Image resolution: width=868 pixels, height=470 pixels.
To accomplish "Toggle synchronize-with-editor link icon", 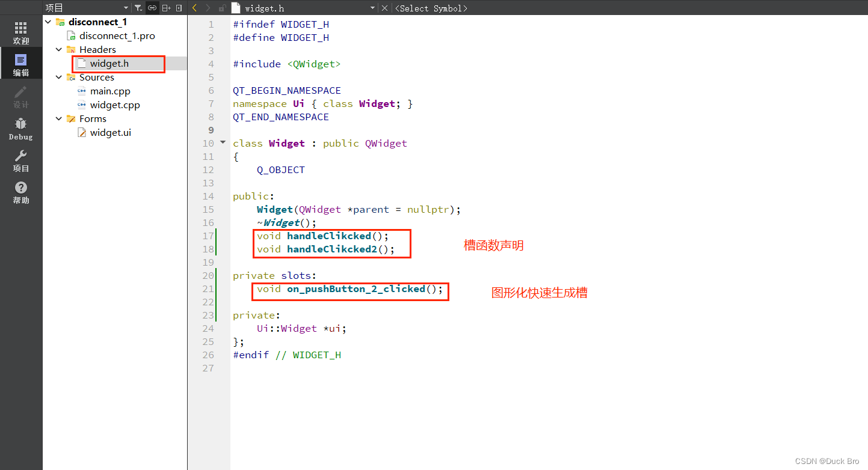I will pos(151,8).
